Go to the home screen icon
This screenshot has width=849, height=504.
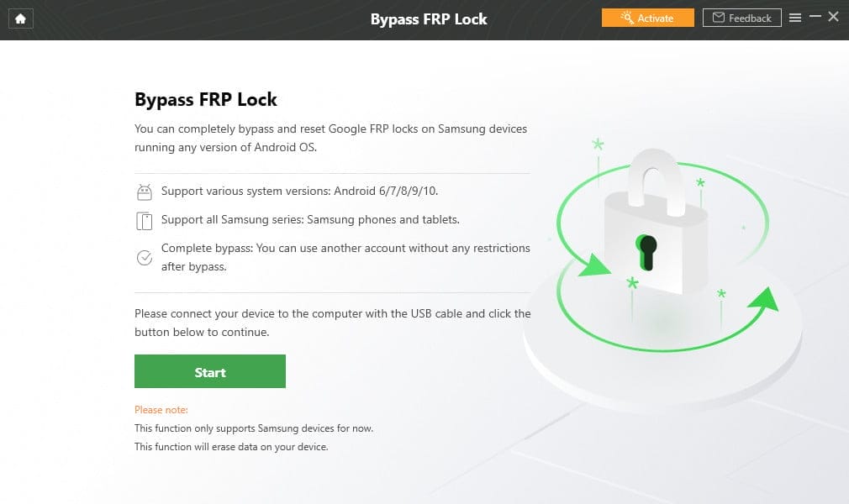click(x=20, y=18)
